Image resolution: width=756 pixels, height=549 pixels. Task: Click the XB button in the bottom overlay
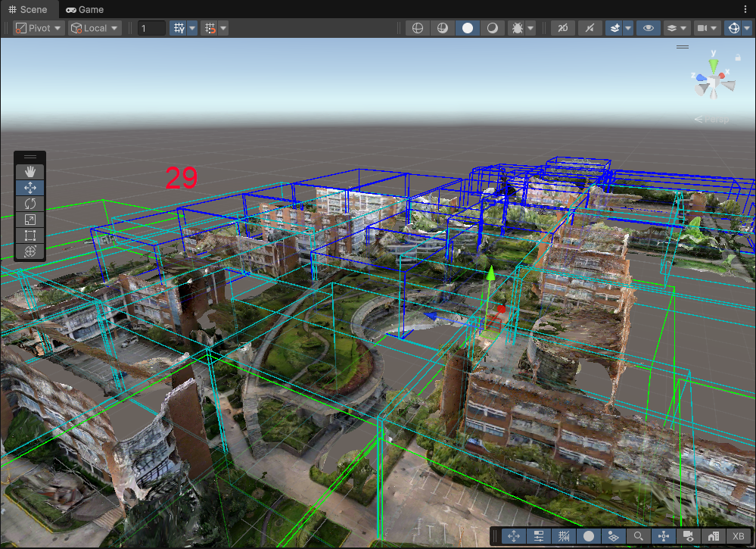pos(738,536)
